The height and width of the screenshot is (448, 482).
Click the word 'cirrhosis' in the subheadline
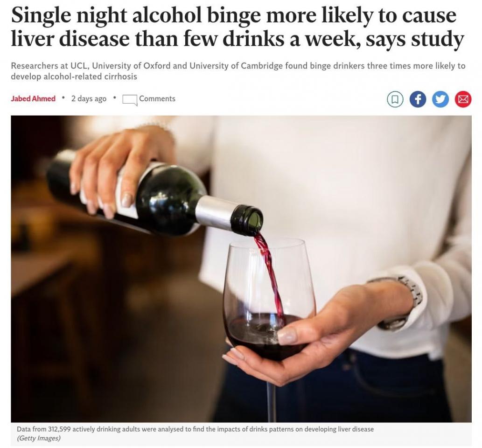click(x=120, y=77)
